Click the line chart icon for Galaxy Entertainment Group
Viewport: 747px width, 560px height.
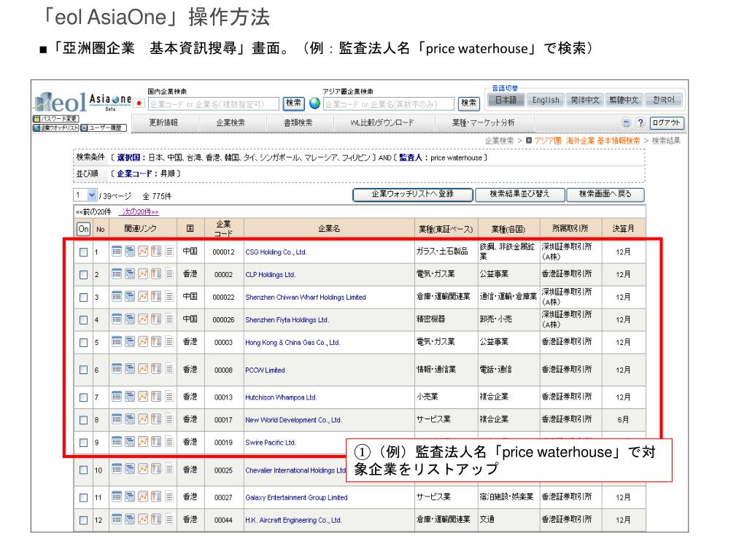(143, 496)
